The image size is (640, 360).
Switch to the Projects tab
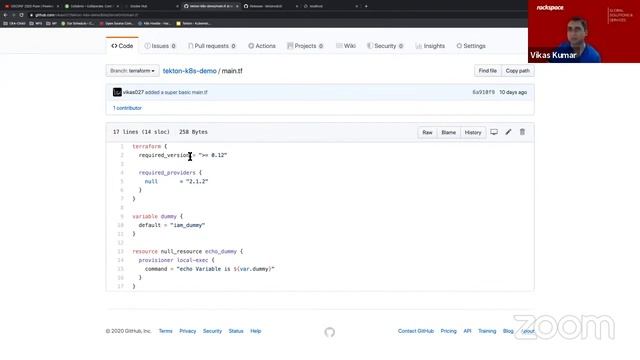coord(305,46)
